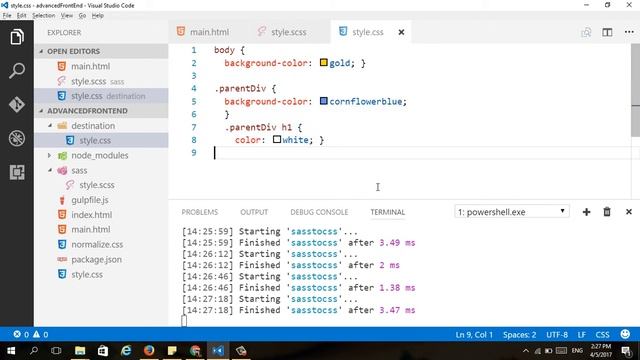Click Ln 9, Col 1 in status bar
This screenshot has width=640, height=360.
[x=474, y=335]
